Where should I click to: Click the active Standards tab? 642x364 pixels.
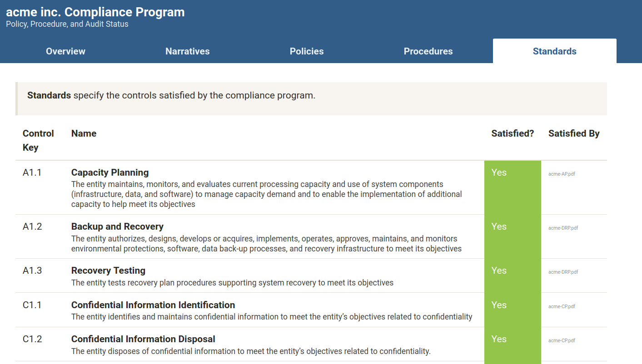click(x=554, y=51)
